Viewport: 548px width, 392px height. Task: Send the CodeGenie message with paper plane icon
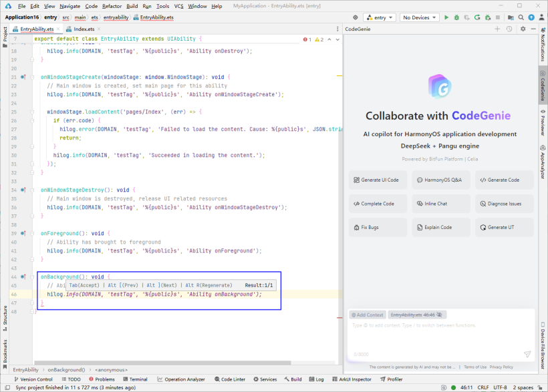coord(527,354)
